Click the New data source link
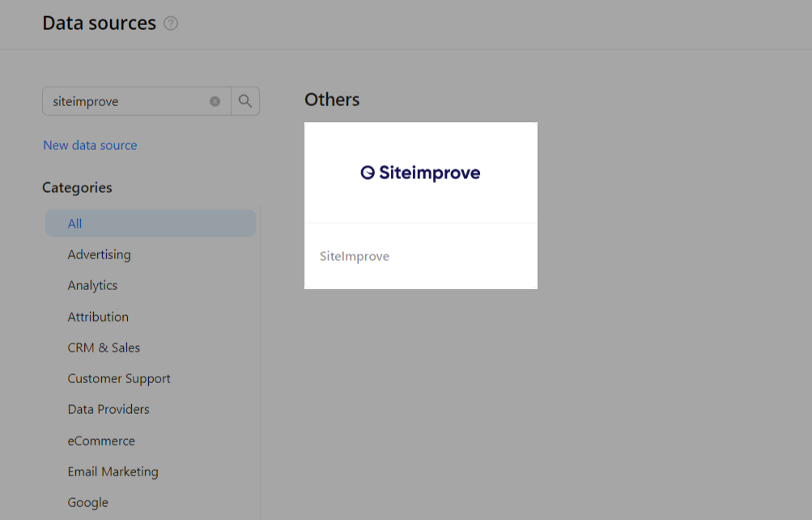The image size is (812, 520). tap(90, 145)
